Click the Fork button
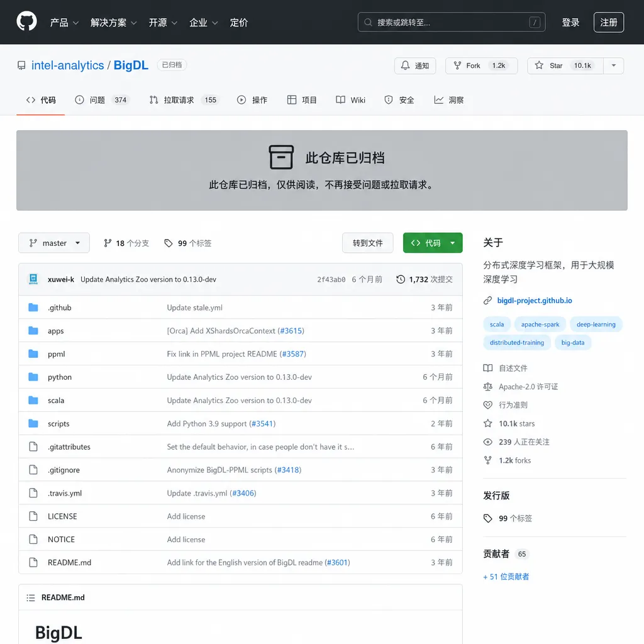 click(x=481, y=65)
